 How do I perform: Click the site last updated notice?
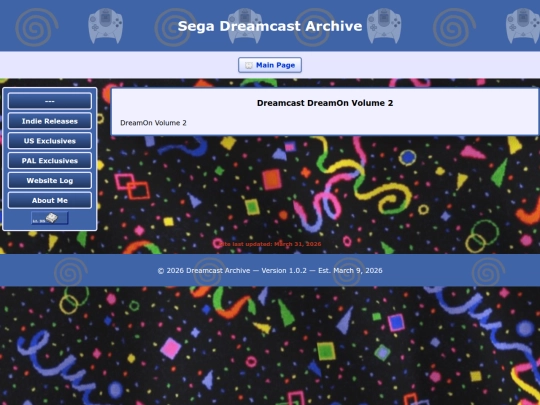pos(270,244)
